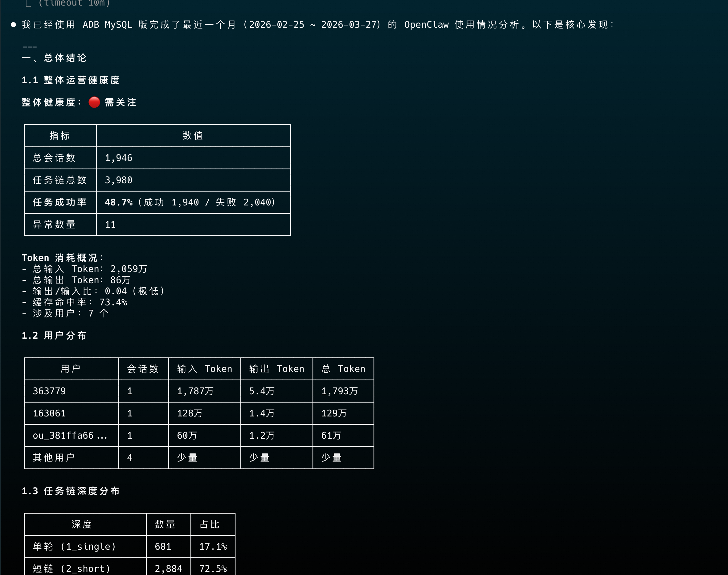Viewport: 728px width, 575px height.
Task: Select the '一、总体结论' section heading
Action: 54,58
